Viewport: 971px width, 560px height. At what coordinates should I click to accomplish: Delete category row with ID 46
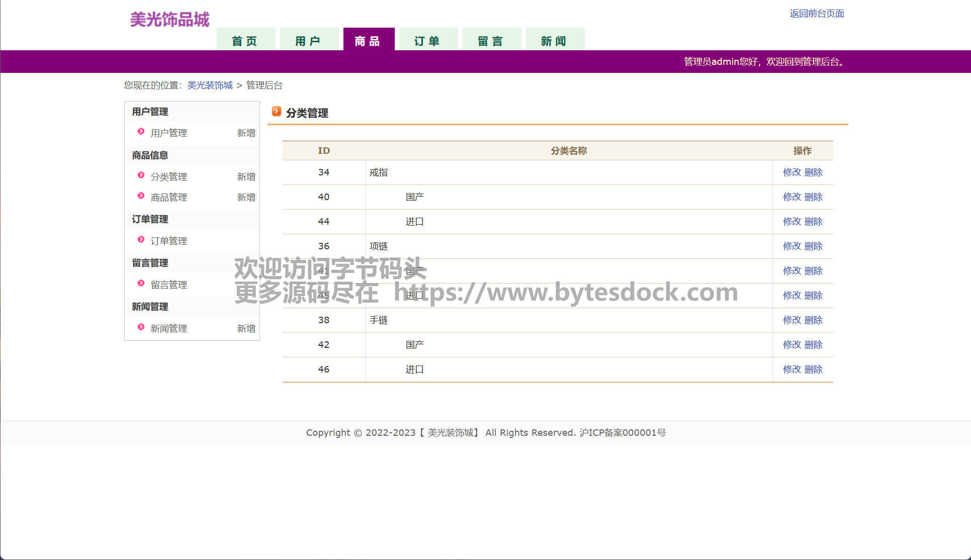click(x=813, y=369)
